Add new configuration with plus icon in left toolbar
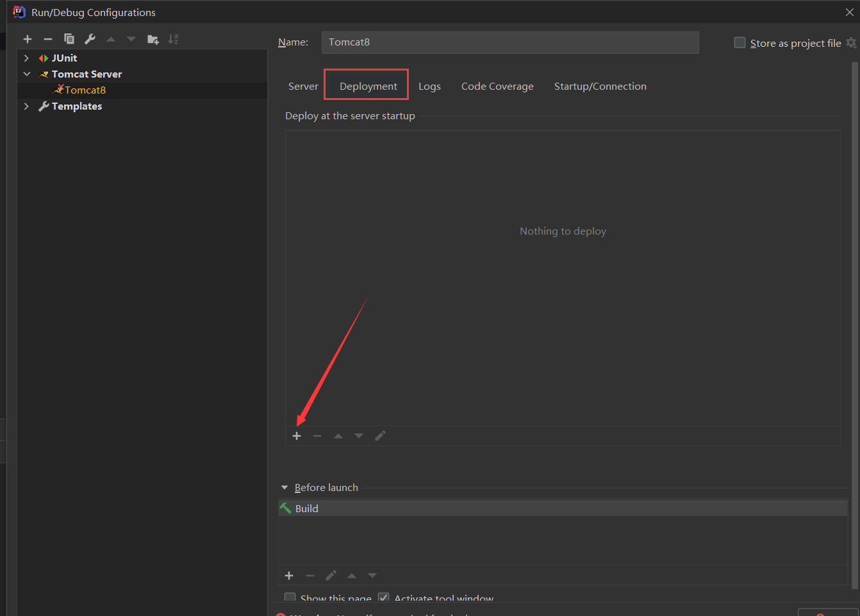 [x=28, y=39]
